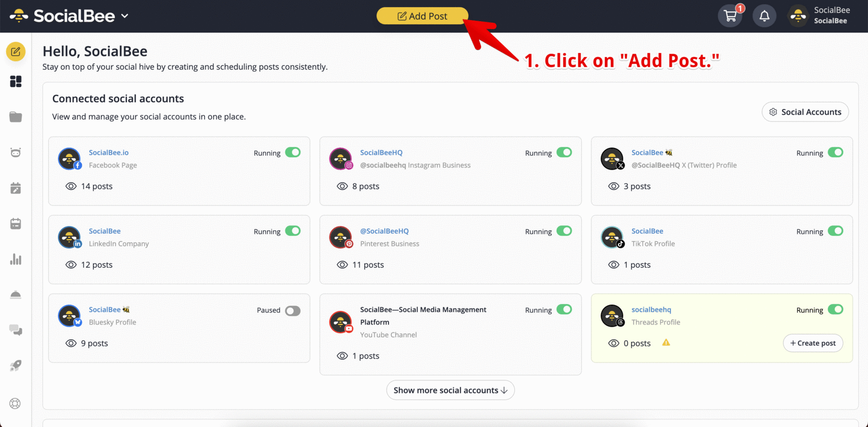Click the SocialBee TikTok Profile name link

pyautogui.click(x=647, y=231)
